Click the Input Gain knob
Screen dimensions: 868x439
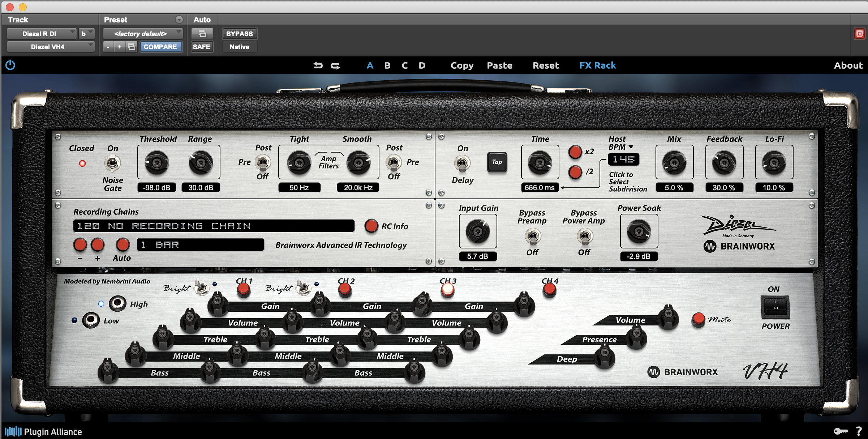coord(478,231)
